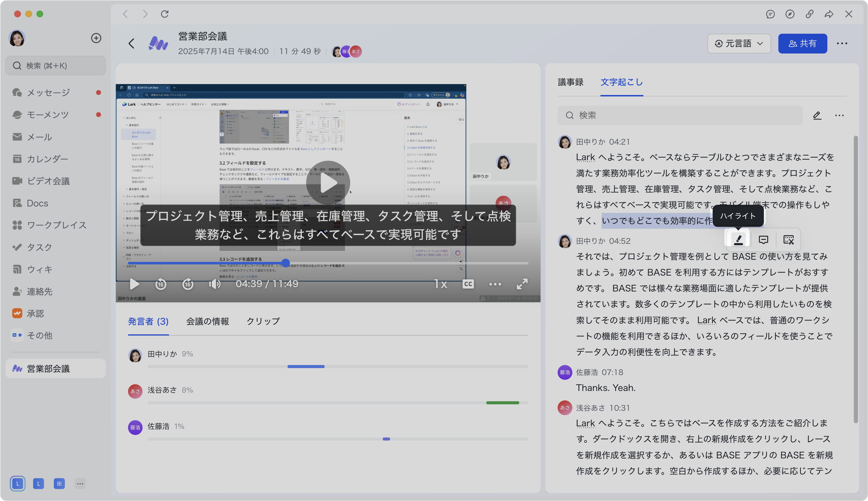The height and width of the screenshot is (501, 868).
Task: Edit transcript with the pencil icon
Action: tap(817, 115)
